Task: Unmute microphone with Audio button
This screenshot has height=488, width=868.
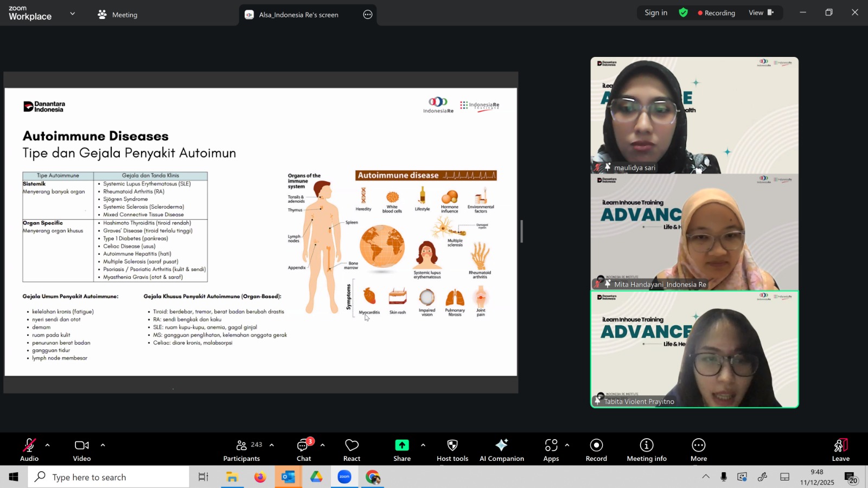Action: (x=29, y=450)
